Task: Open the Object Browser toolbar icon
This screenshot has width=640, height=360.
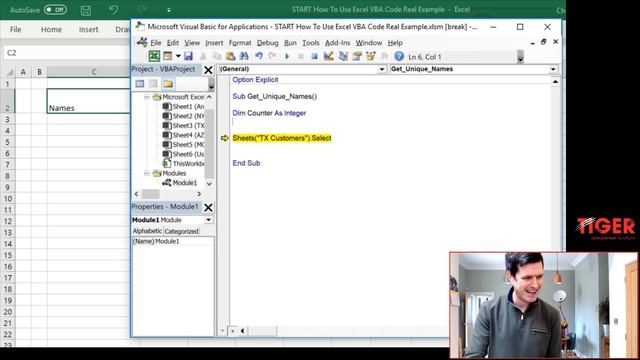Action: click(x=371, y=56)
